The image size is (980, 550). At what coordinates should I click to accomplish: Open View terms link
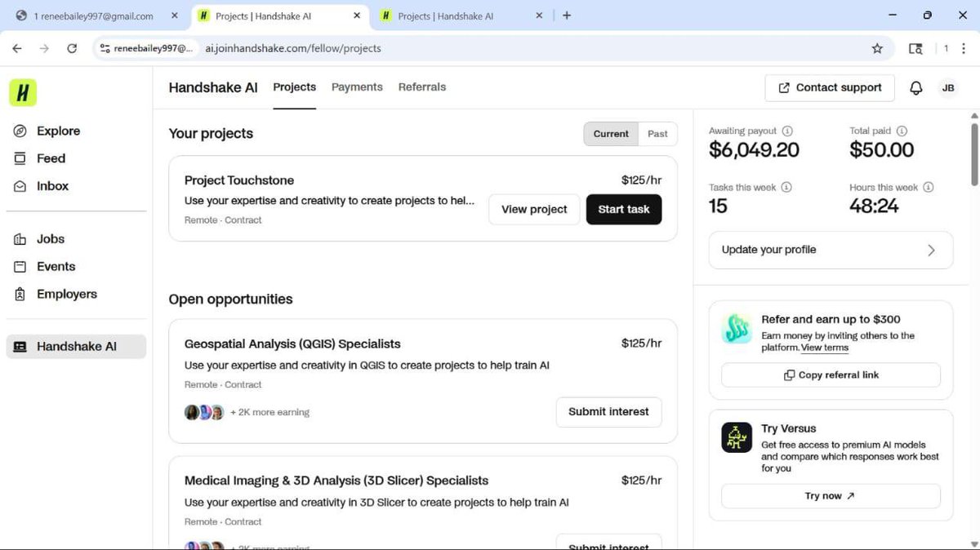[x=825, y=348]
